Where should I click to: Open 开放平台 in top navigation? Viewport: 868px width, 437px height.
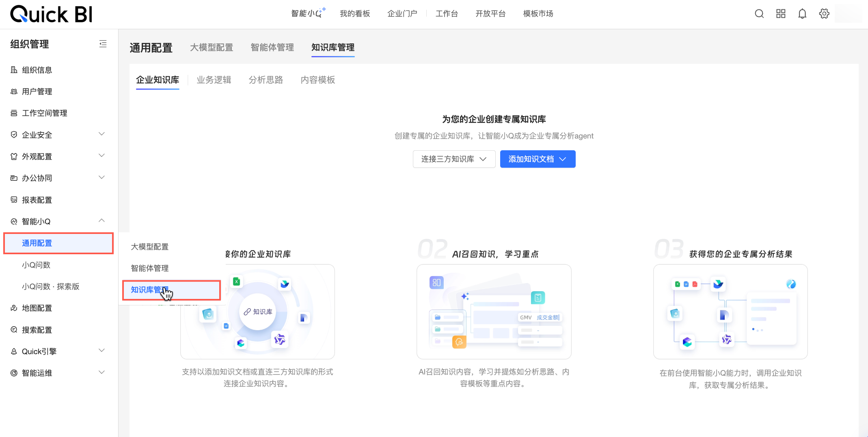(490, 13)
